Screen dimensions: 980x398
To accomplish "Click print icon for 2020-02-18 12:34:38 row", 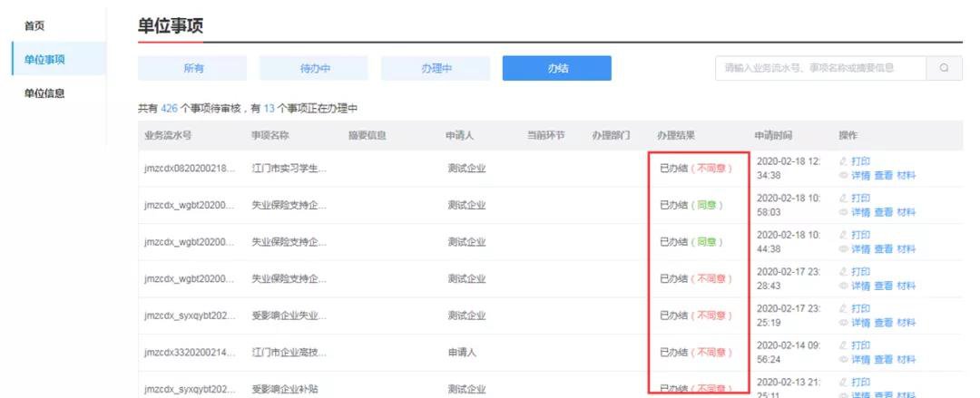I will coord(843,161).
